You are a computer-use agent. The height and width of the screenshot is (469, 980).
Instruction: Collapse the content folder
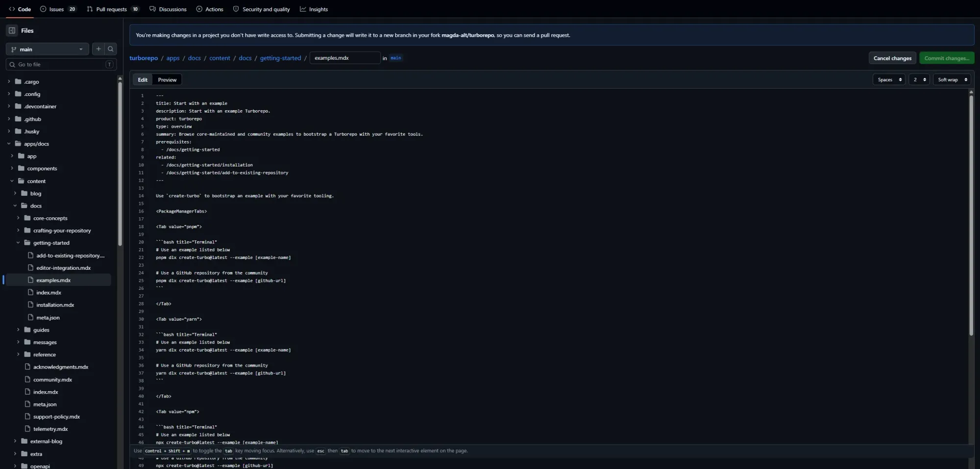coord(12,181)
